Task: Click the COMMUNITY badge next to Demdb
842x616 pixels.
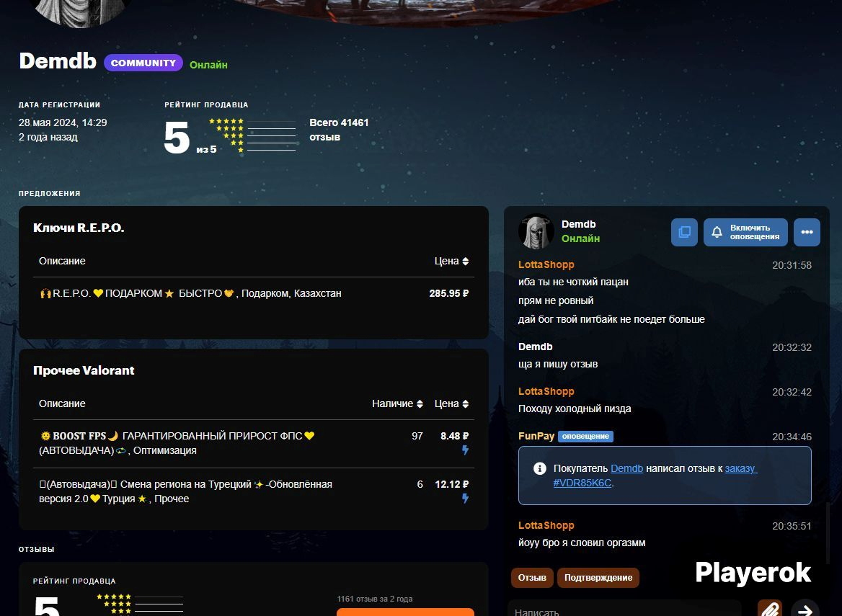Action: tap(143, 63)
